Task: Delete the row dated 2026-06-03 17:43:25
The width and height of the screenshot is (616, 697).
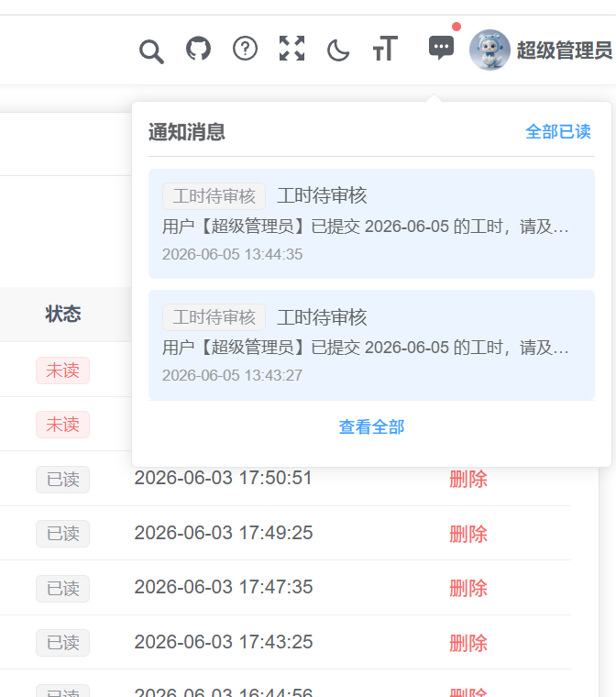Action: [468, 643]
